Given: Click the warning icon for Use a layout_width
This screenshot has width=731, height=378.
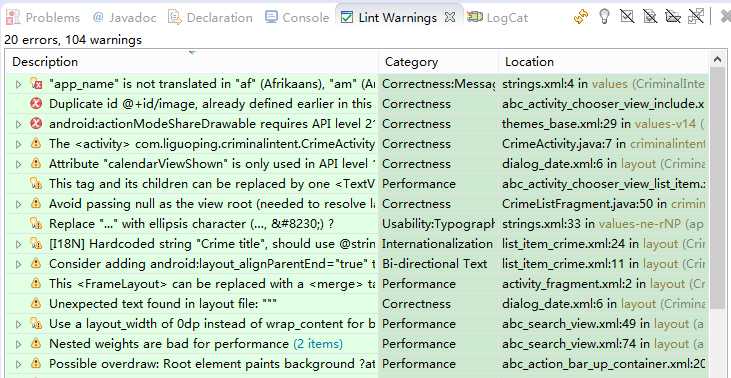Looking at the screenshot, I should tap(36, 323).
